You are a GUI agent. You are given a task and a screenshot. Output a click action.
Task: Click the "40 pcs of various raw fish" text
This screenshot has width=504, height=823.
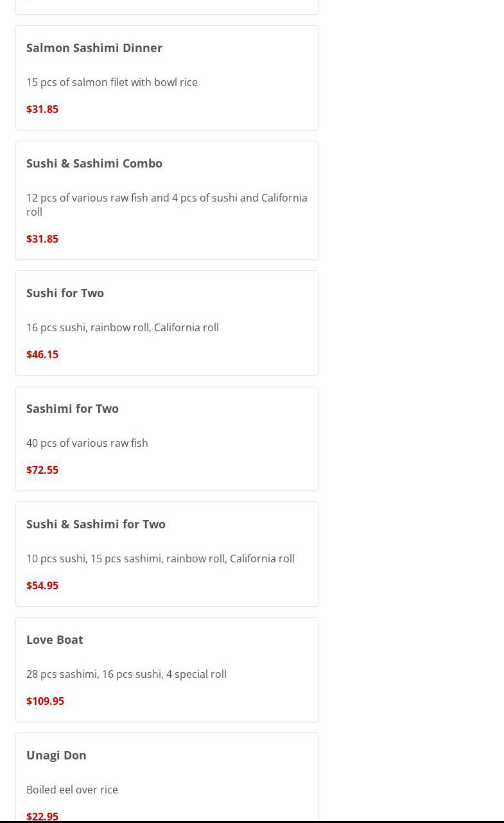point(87,443)
